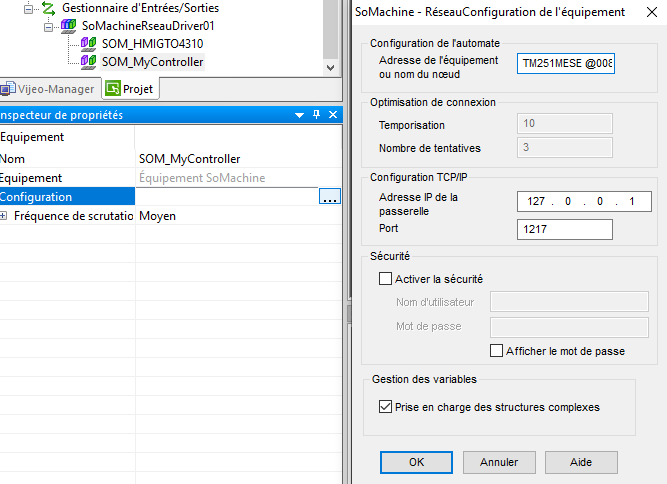Click the Port input field
Screen dimensions: 667x484
click(x=565, y=229)
